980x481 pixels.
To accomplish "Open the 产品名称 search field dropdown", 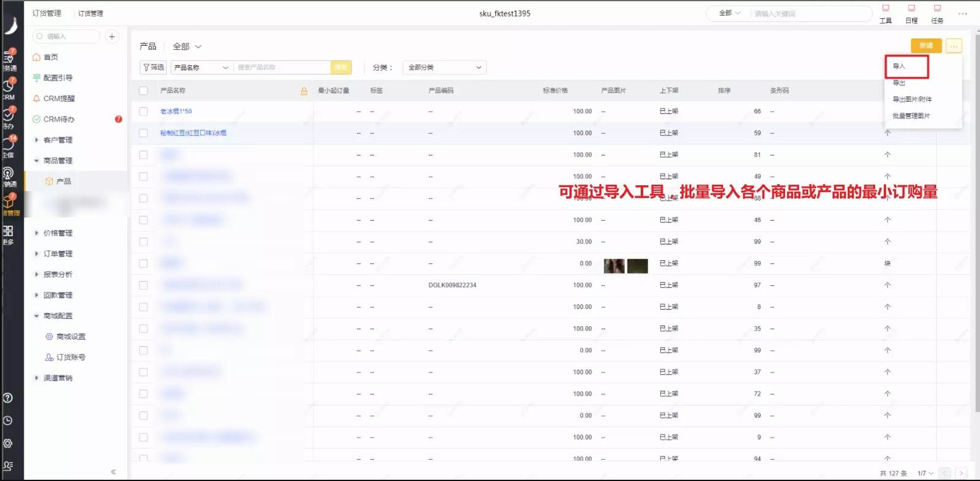I will [x=201, y=67].
